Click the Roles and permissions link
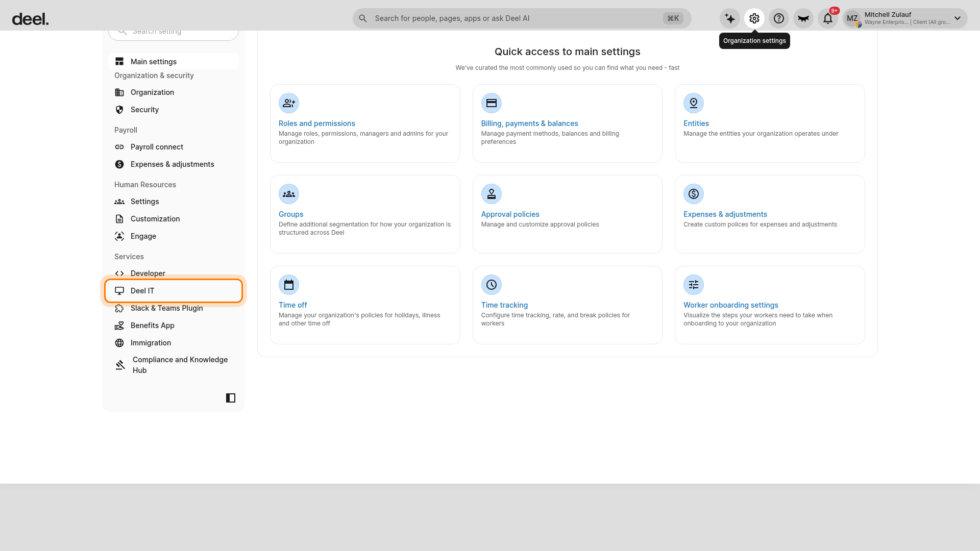The height and width of the screenshot is (551, 980). 317,123
